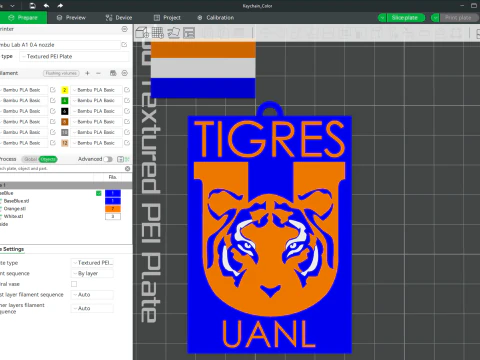Viewport: 480px width, 360px height.
Task: Edit preset left of yellow filament 2
Action: [x=53, y=90]
